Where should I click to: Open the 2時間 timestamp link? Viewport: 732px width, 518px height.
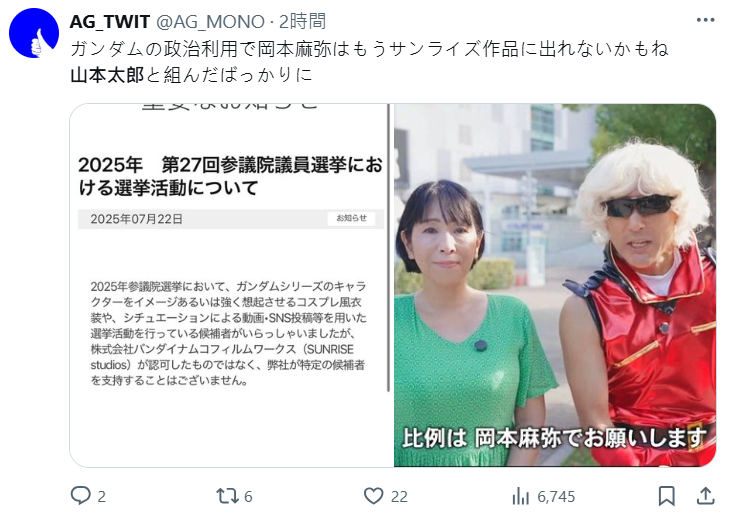click(302, 21)
